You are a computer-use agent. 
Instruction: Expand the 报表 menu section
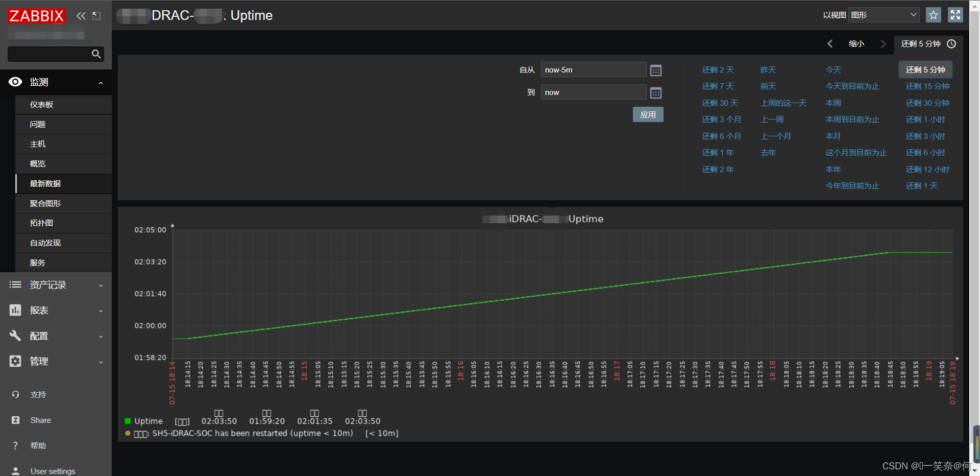[x=101, y=311]
